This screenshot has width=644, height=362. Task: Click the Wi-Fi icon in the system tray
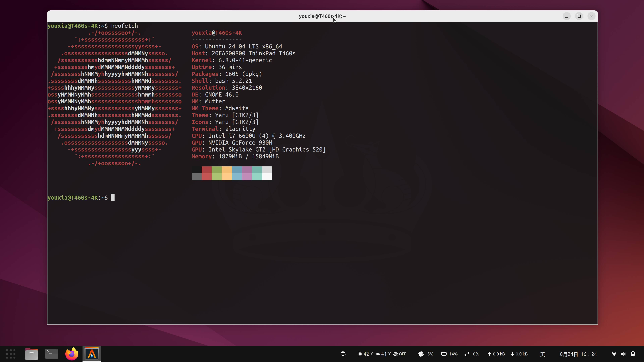(614, 354)
